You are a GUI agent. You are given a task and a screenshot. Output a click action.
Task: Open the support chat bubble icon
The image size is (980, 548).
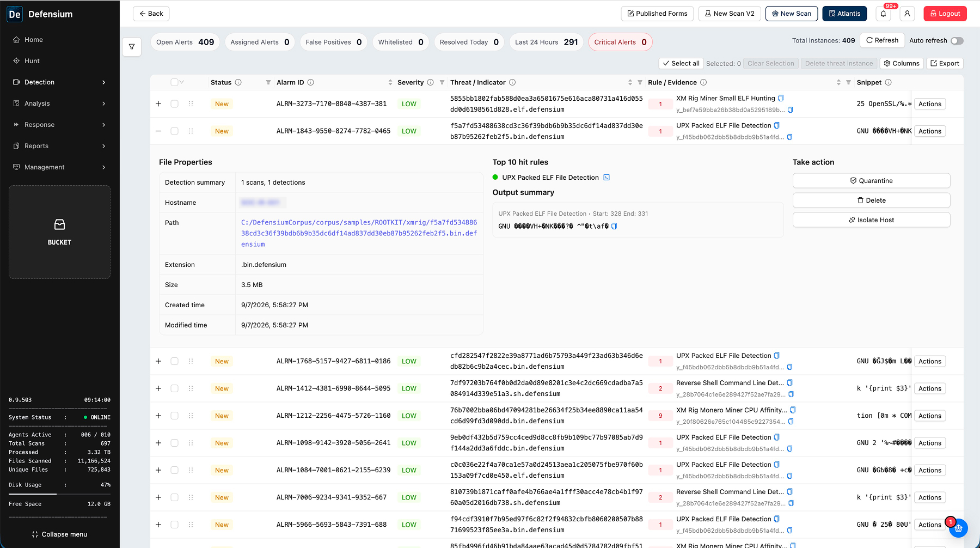pyautogui.click(x=958, y=528)
